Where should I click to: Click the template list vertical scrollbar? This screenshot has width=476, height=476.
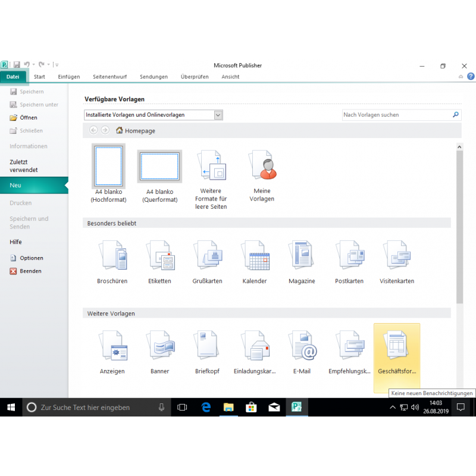[x=459, y=238]
